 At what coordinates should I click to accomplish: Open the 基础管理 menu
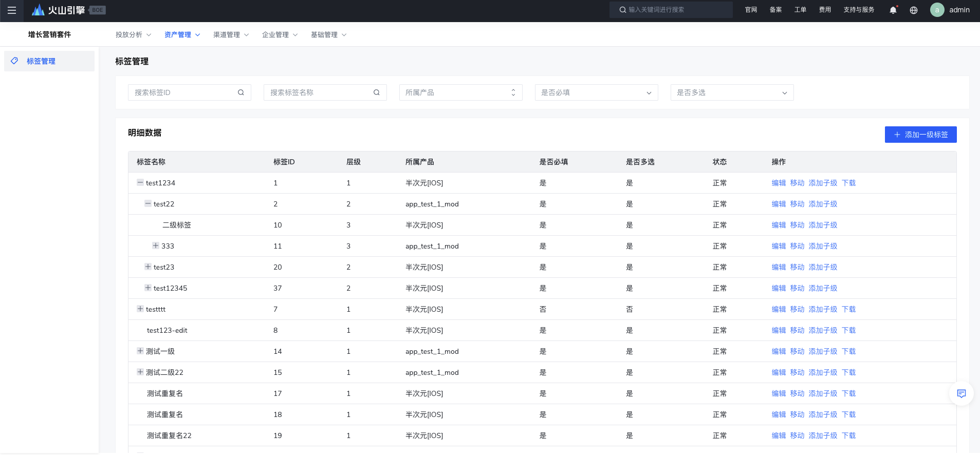[x=328, y=34]
